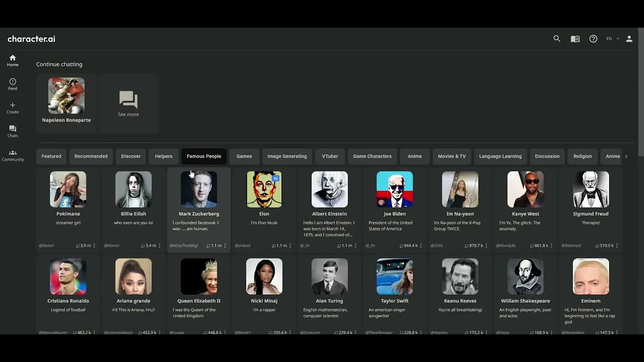Viewport: 644px width, 362px height.
Task: Click the help question mark icon
Action: [x=593, y=39]
